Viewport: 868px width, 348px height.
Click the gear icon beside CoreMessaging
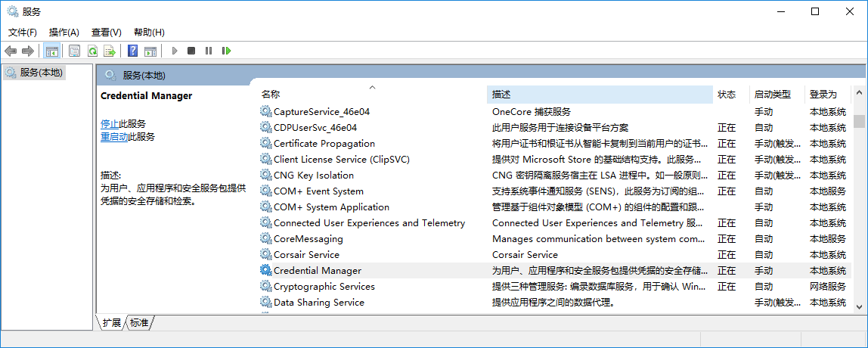click(266, 239)
